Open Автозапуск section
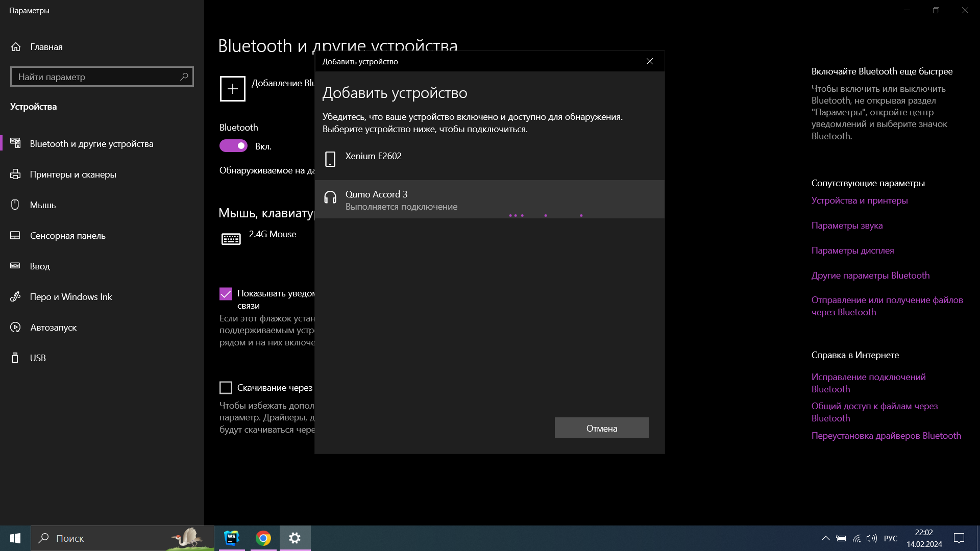This screenshot has width=980, height=551. pyautogui.click(x=102, y=327)
